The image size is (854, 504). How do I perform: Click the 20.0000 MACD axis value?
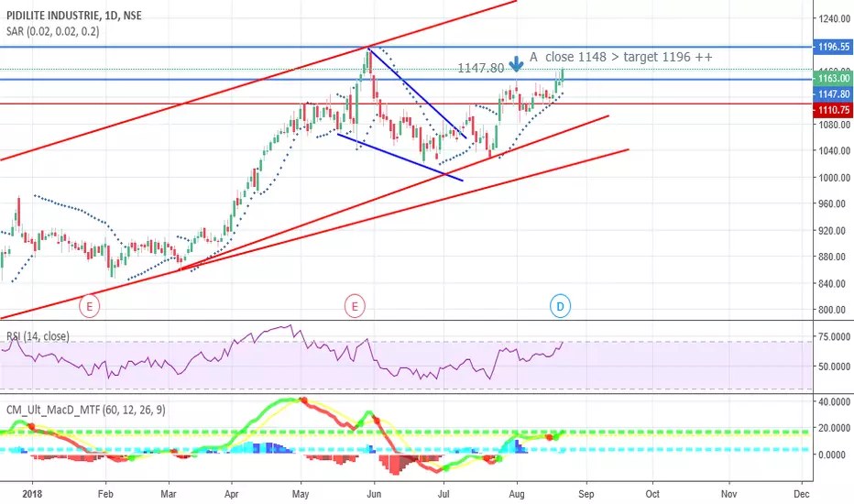click(834, 428)
